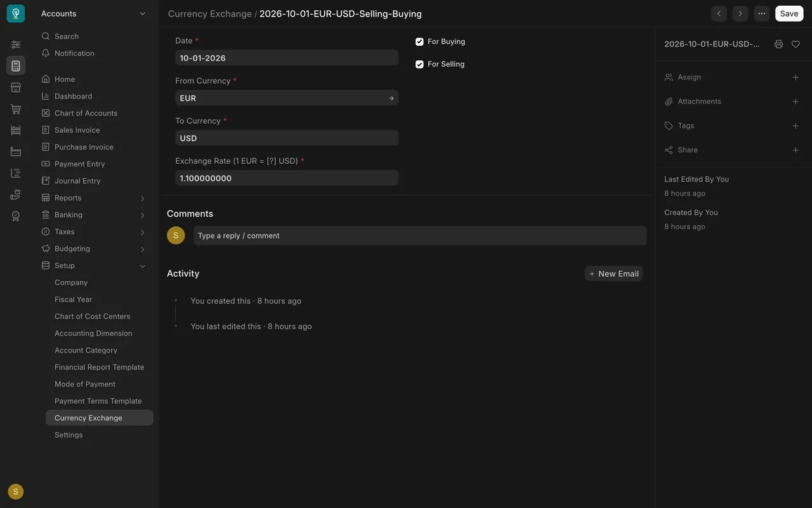Open the three-dots more actions menu
This screenshot has width=812, height=508.
762,13
